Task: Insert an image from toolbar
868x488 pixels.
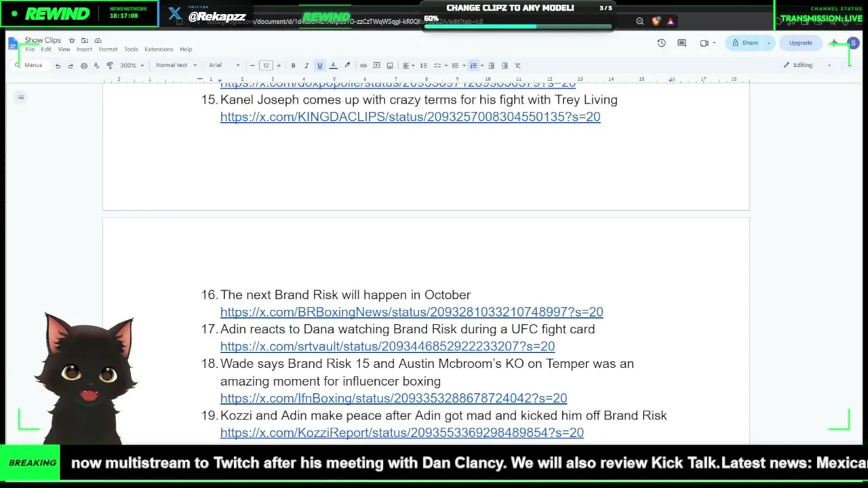Action: click(390, 66)
